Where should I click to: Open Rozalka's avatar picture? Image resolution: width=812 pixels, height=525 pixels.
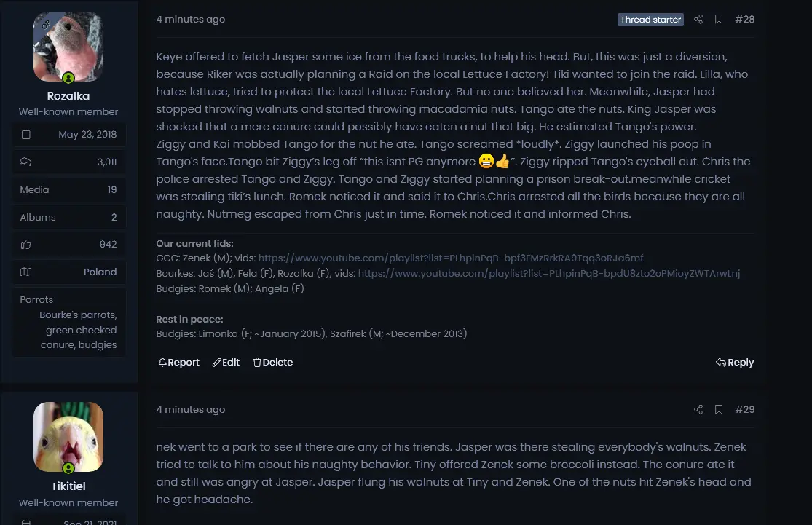(68, 47)
